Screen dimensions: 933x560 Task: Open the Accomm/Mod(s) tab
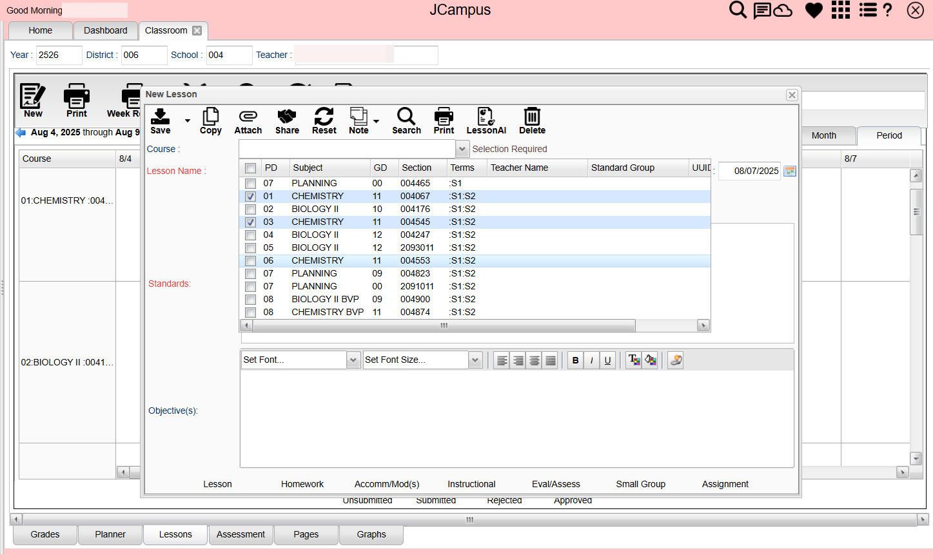coord(387,484)
